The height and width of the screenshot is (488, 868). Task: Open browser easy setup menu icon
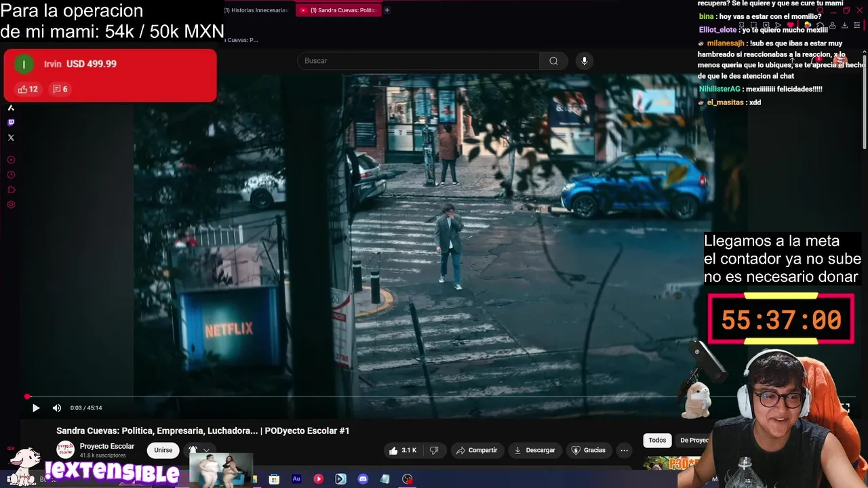tap(856, 25)
